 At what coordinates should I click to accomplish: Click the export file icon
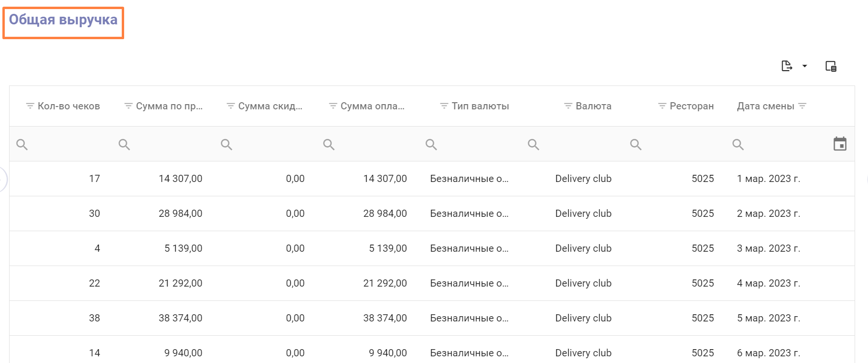coord(786,66)
